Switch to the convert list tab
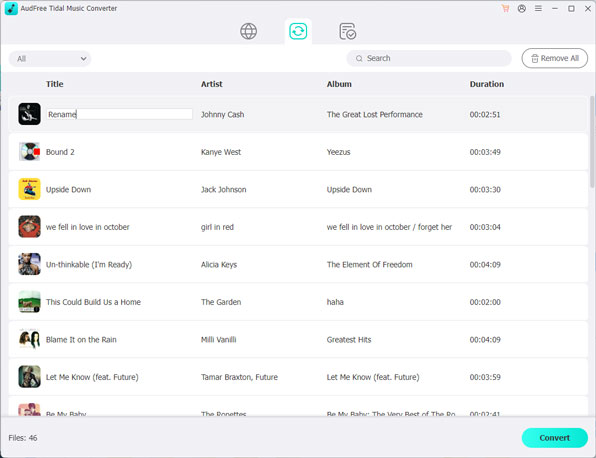The width and height of the screenshot is (596, 458). tap(298, 31)
